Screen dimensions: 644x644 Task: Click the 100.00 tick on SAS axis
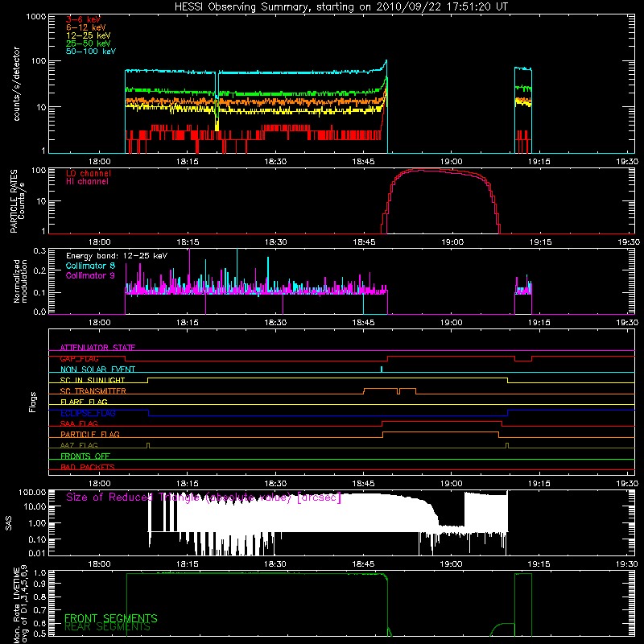point(32,492)
